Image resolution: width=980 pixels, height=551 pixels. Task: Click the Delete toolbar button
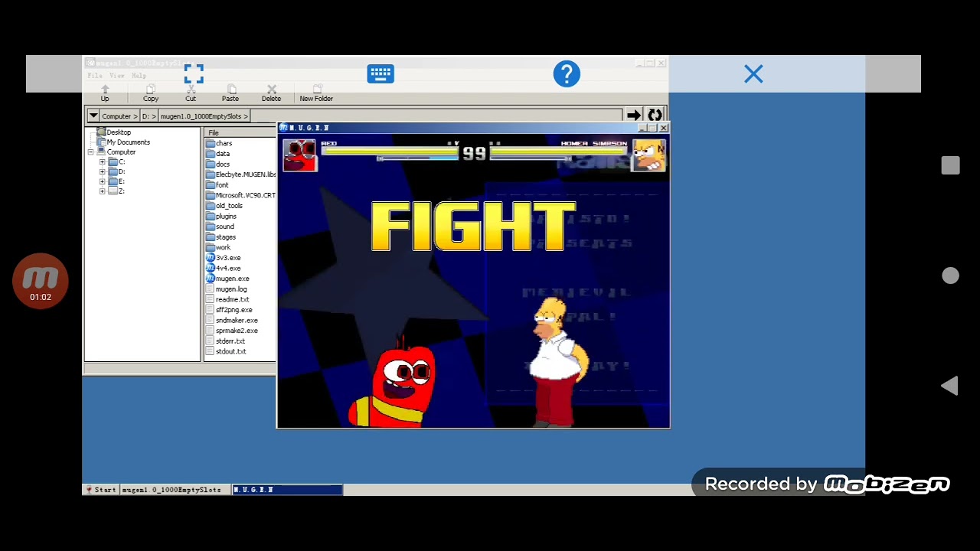pos(271,93)
